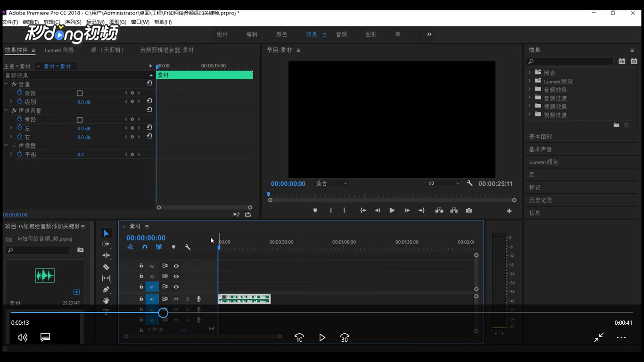Open the 1/2 playback resolution dropdown
This screenshot has width=644, height=362.
click(443, 183)
